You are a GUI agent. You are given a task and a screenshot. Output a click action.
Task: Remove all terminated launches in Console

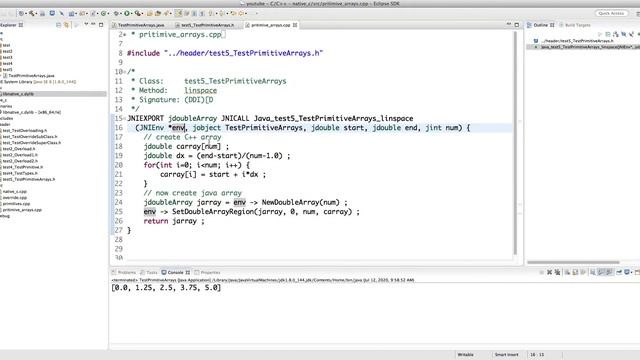click(x=558, y=272)
